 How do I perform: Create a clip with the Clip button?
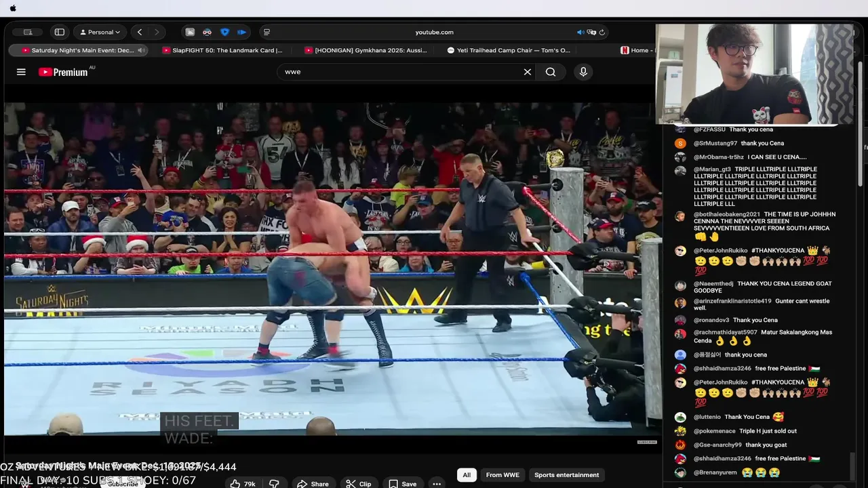(359, 484)
